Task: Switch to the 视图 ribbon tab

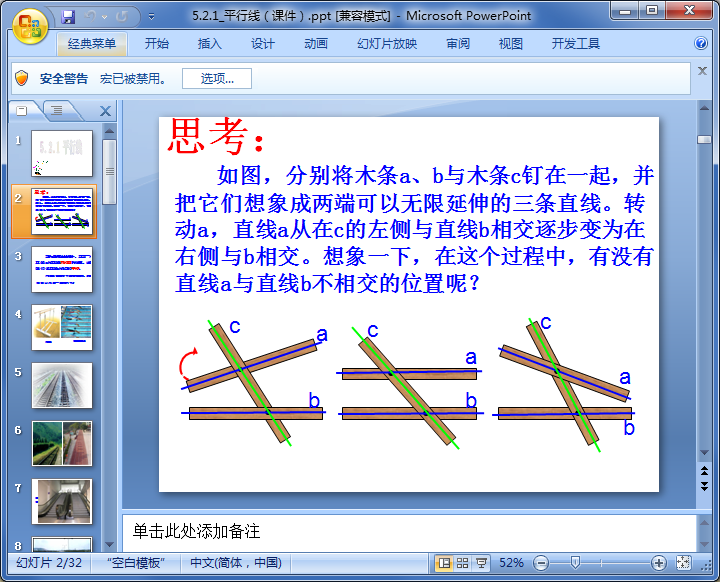Action: pyautogui.click(x=511, y=44)
